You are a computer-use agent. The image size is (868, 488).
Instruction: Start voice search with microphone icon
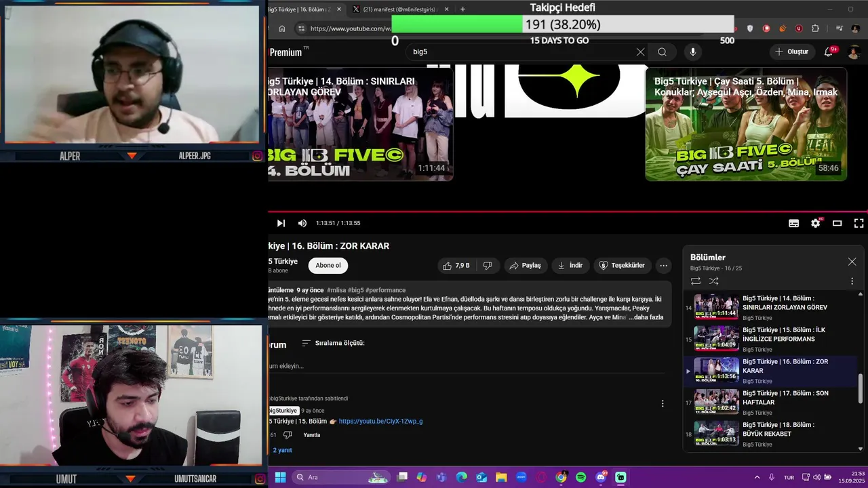point(692,52)
